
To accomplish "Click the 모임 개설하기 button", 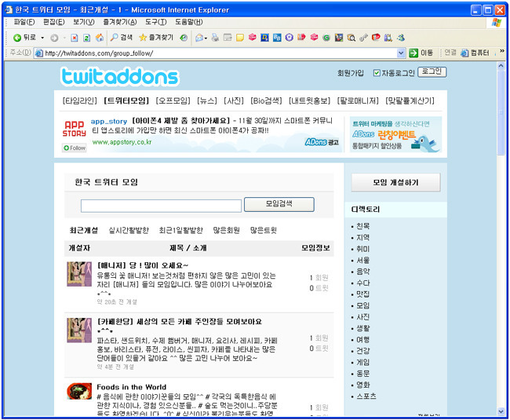I will pyautogui.click(x=395, y=182).
